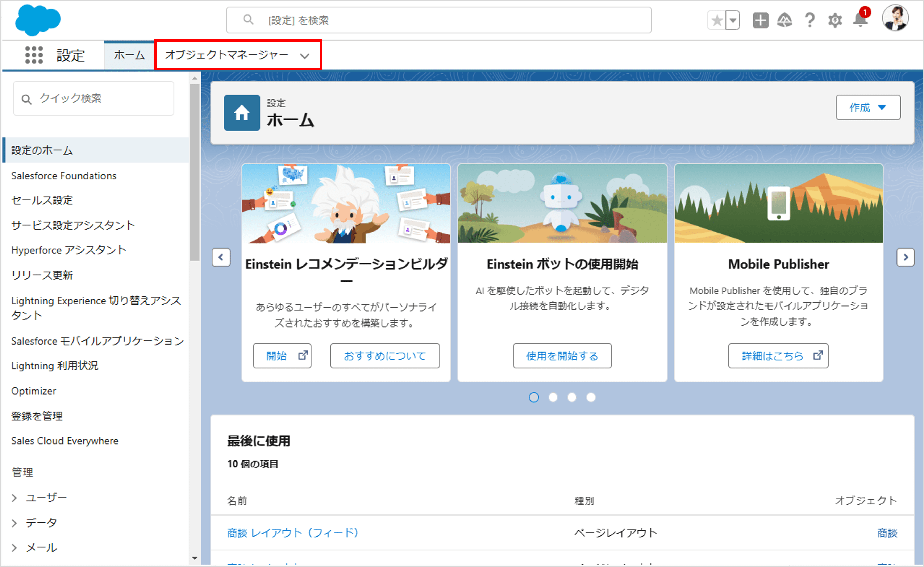Expand the データ section chevron
The height and width of the screenshot is (567, 924).
(x=14, y=523)
